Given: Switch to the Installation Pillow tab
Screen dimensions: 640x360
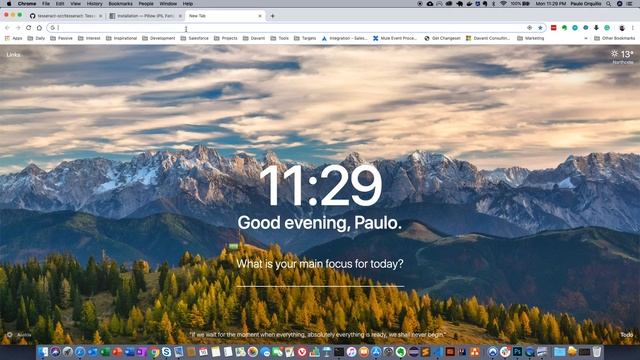Looking at the screenshot, I should coord(145,16).
